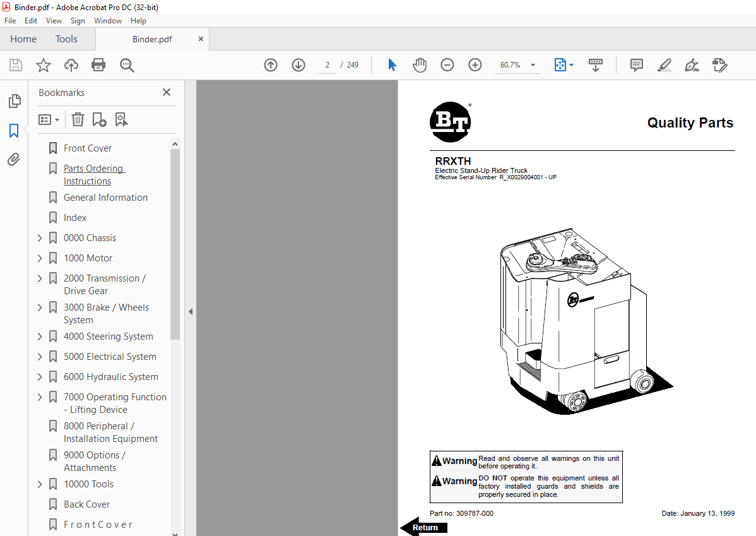Zoom in with plus button
Image resolution: width=756 pixels, height=536 pixels.
(475, 65)
